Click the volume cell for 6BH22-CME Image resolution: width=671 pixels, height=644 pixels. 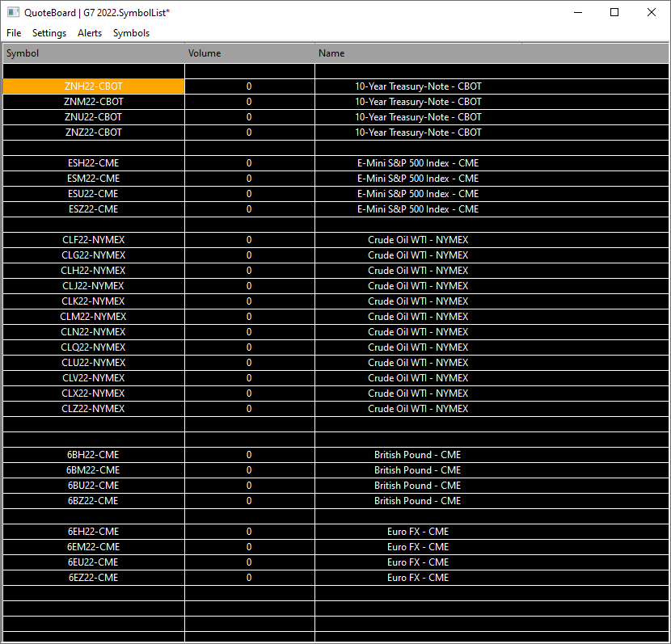pyautogui.click(x=250, y=455)
